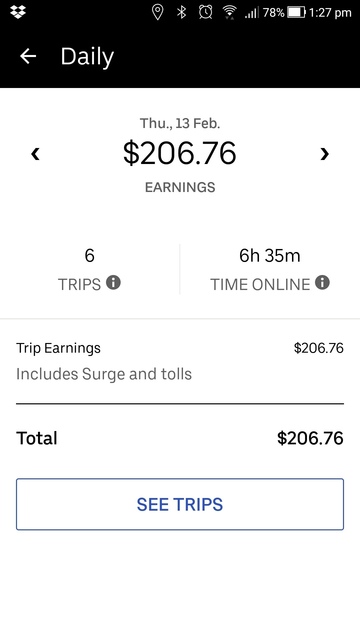The image size is (360, 640).
Task: Tap the Dropbox icon in status bar
Action: pos(18,12)
